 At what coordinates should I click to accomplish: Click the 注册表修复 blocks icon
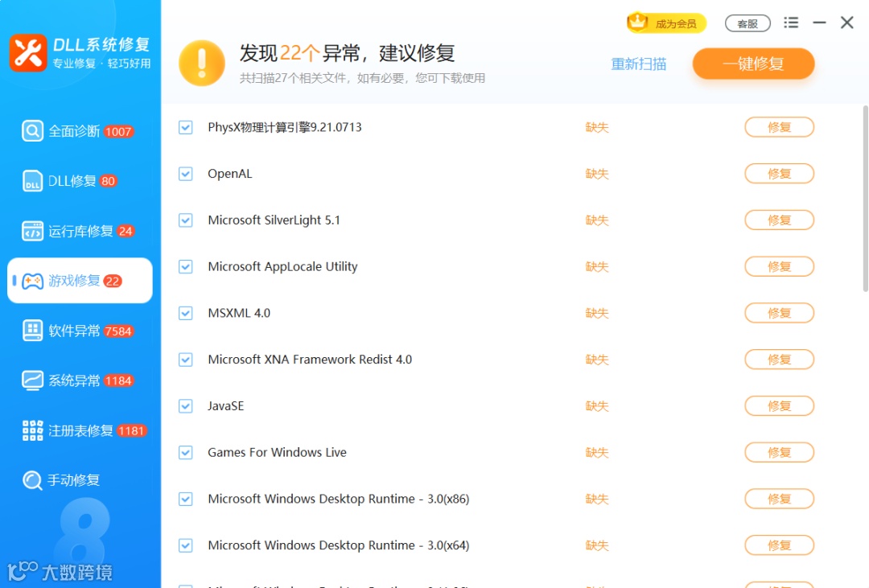click(x=32, y=430)
